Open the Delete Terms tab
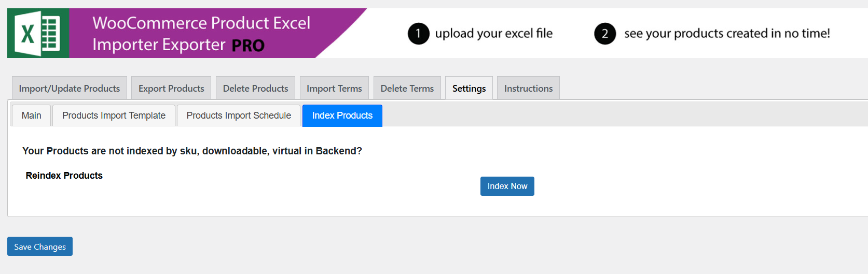The width and height of the screenshot is (868, 274). [407, 88]
